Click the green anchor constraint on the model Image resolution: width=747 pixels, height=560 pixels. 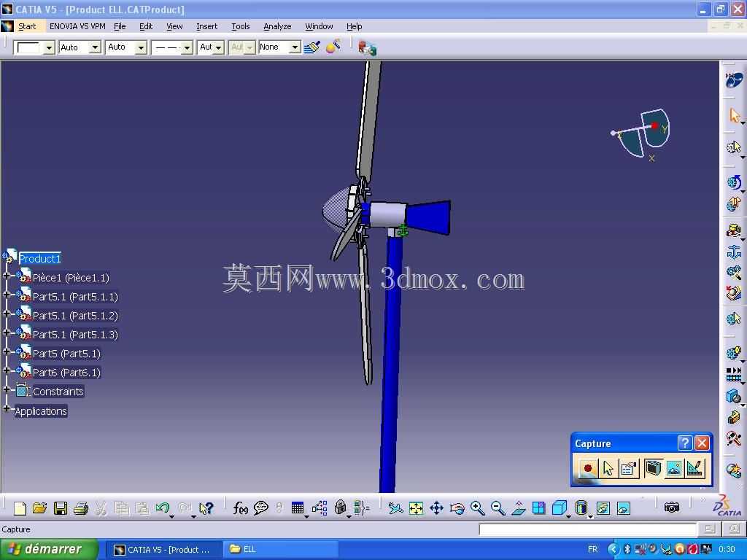pyautogui.click(x=403, y=230)
